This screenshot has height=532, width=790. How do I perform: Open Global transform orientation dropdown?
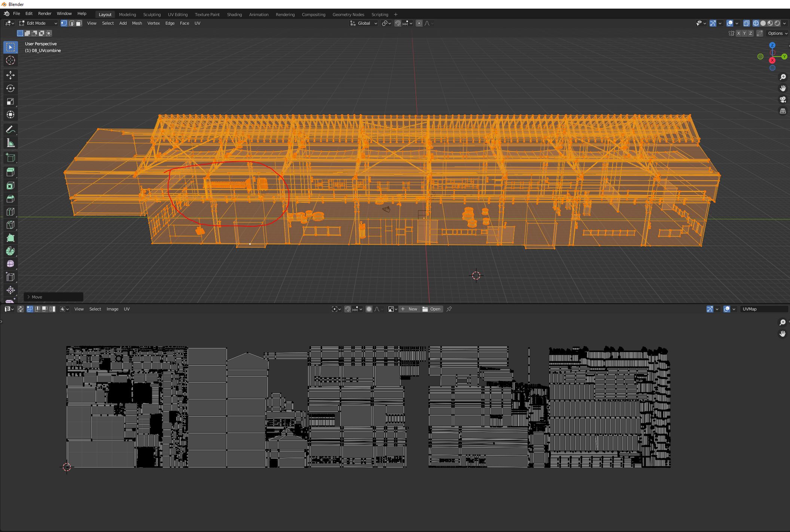coord(364,23)
